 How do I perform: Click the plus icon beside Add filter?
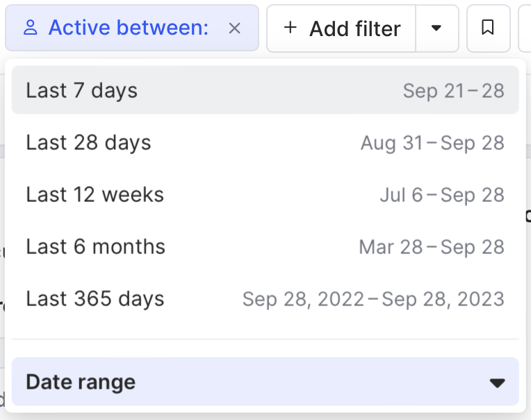(x=291, y=28)
